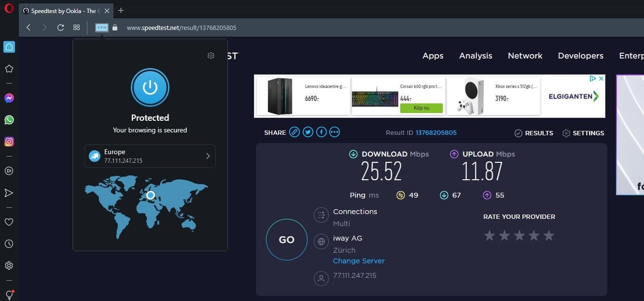This screenshot has height=301, width=644.
Task: Open a new browser tab
Action: (121, 11)
